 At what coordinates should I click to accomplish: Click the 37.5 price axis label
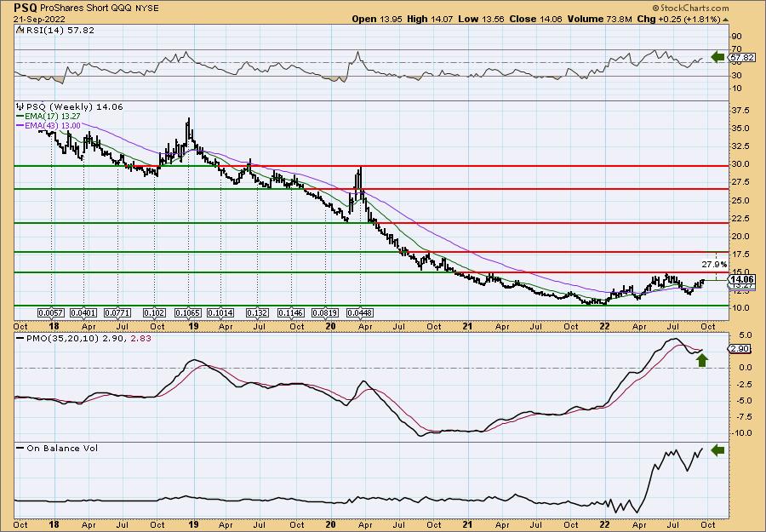pyautogui.click(x=740, y=111)
